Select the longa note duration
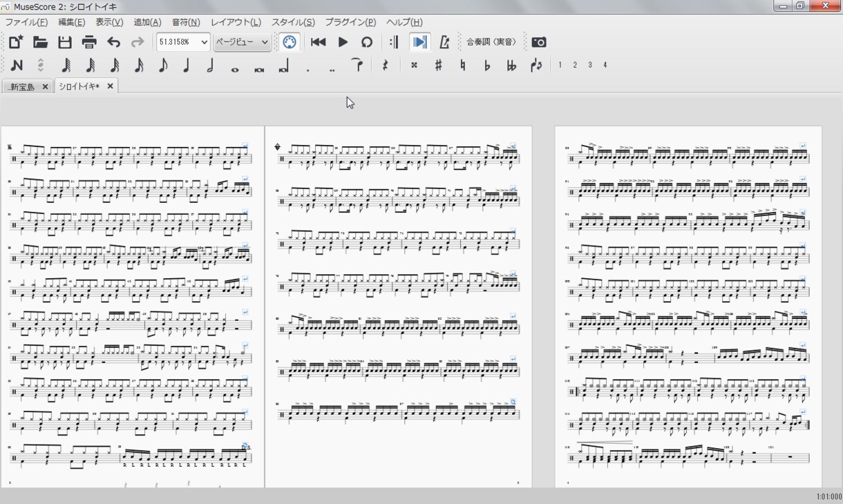843x504 pixels. pyautogui.click(x=283, y=67)
